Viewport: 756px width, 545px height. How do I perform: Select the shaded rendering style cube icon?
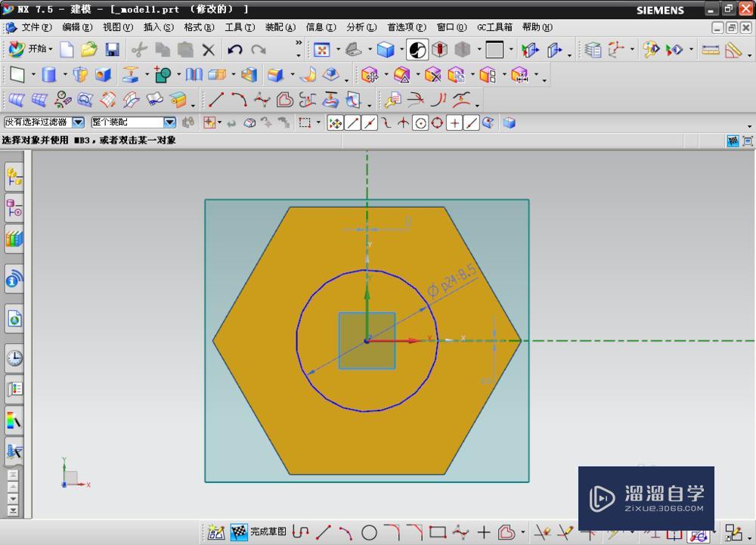[386, 50]
